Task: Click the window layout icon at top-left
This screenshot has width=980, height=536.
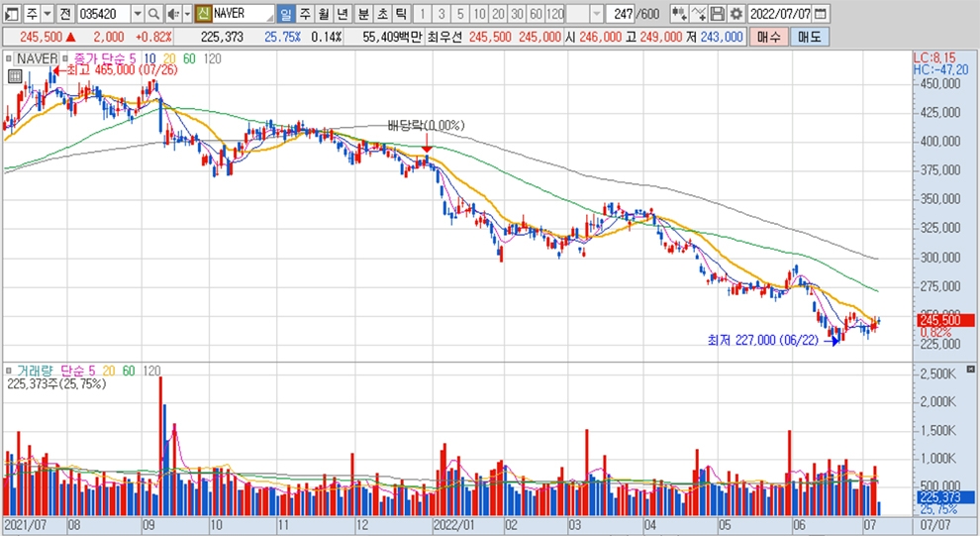Action: click(11, 14)
